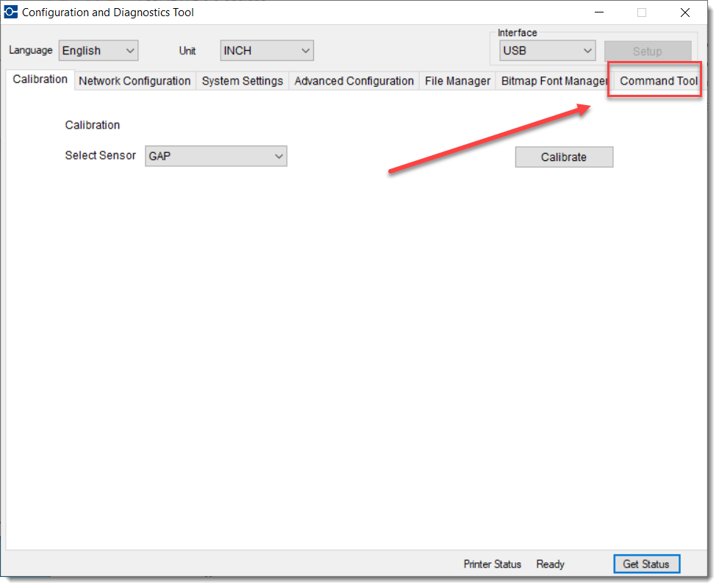Close the Configuration and Diagnostics Tool window
The width and height of the screenshot is (719, 588).
point(684,12)
